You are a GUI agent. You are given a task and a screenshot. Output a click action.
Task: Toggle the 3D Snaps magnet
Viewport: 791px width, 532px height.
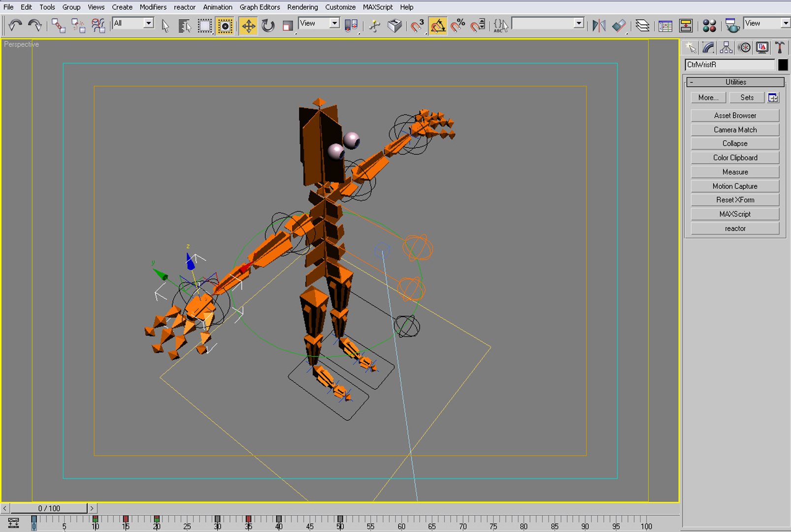point(418,25)
